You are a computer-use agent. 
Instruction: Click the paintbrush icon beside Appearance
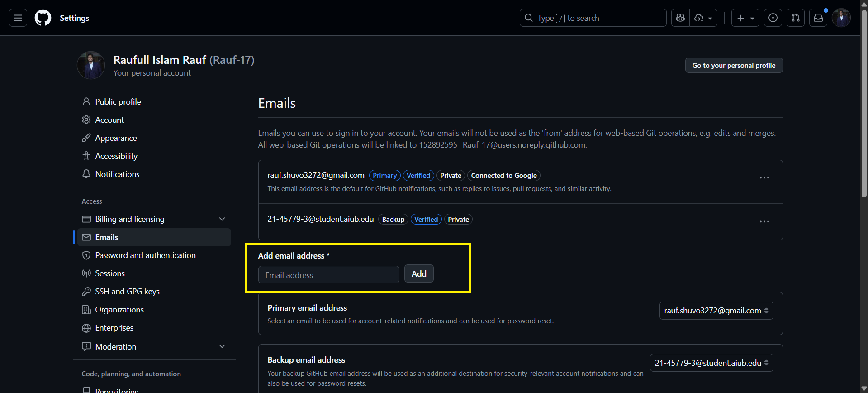(86, 138)
